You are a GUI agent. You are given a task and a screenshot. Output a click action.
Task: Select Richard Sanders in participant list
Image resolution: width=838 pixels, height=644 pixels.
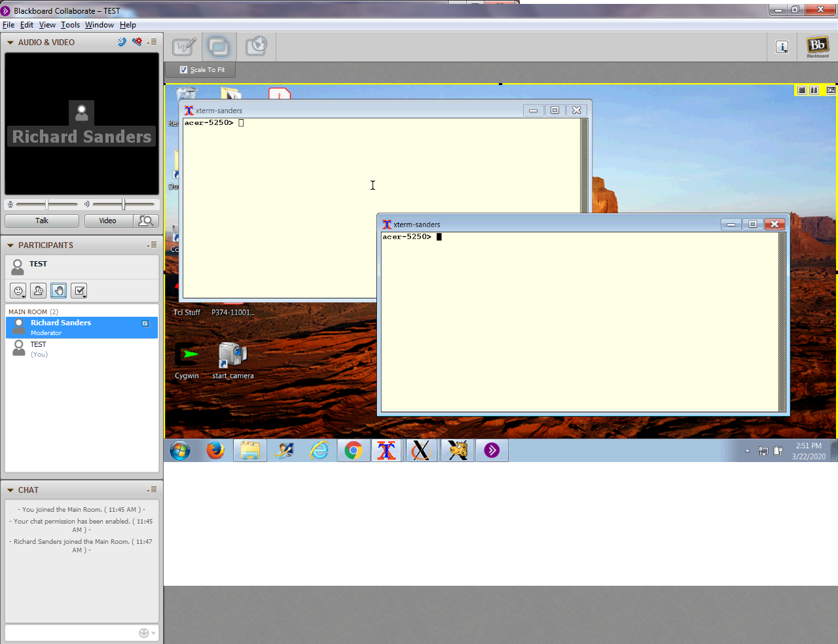(x=82, y=328)
